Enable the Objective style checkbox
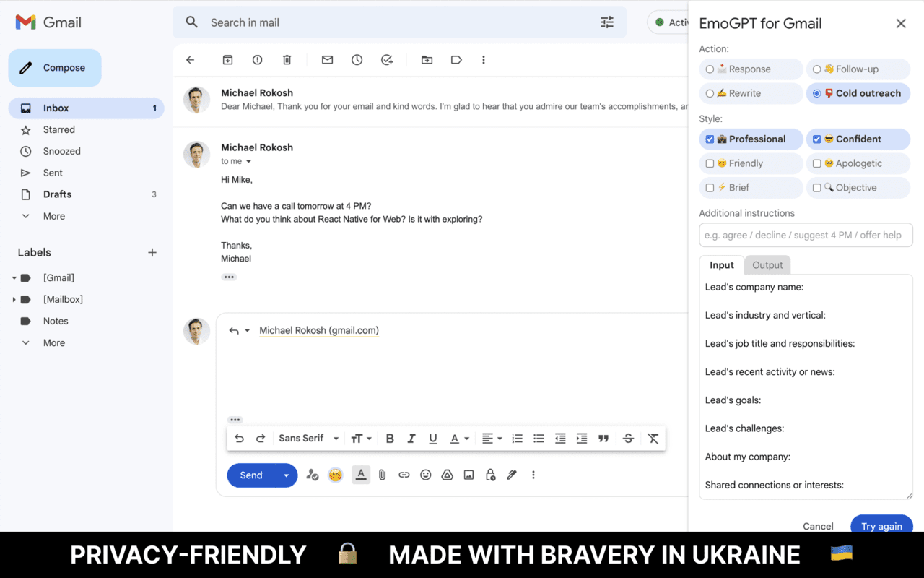Image resolution: width=924 pixels, height=578 pixels. coord(817,187)
